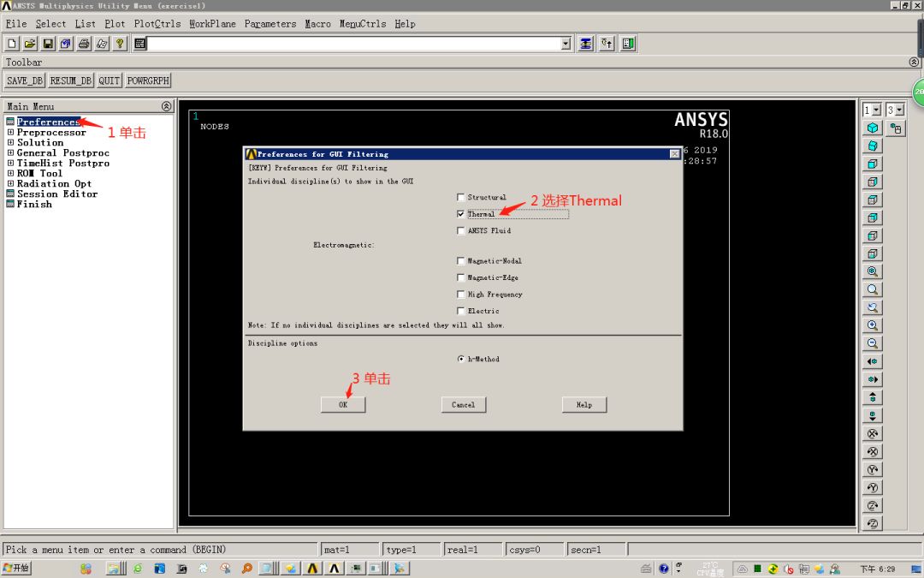Enable the Structural discipline checkbox
The image size is (924, 578).
pyautogui.click(x=460, y=197)
